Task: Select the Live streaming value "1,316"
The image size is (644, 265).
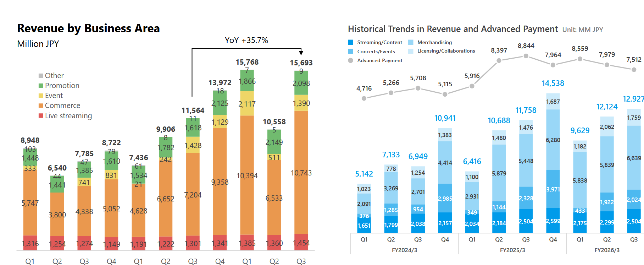Action: pos(30,244)
